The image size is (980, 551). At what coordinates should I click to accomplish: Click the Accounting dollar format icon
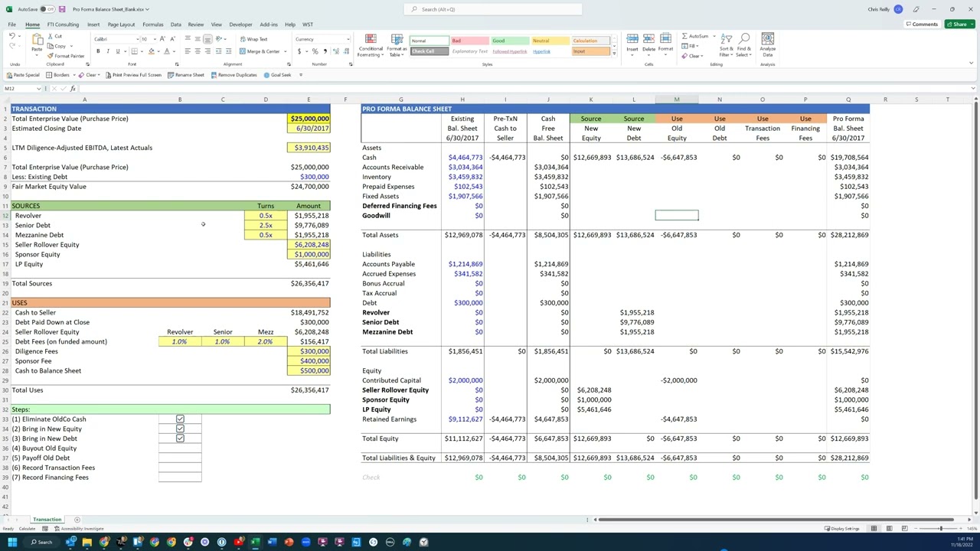coord(299,51)
